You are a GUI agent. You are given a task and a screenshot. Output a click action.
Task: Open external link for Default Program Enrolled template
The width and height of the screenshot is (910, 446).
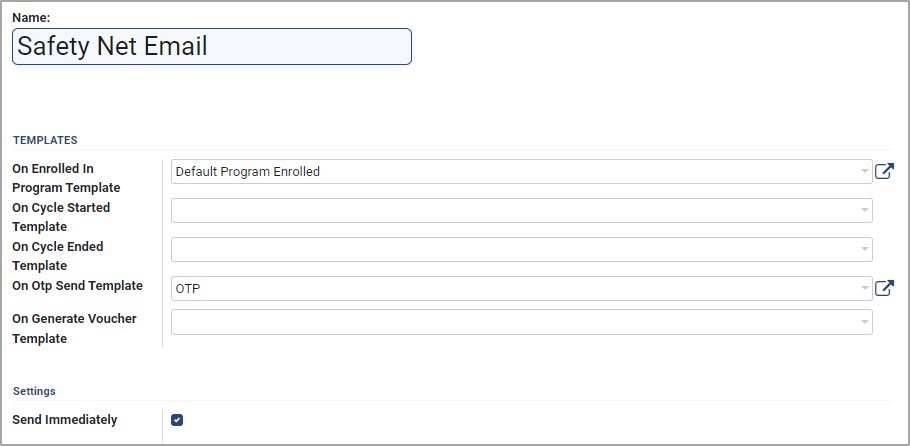[884, 171]
